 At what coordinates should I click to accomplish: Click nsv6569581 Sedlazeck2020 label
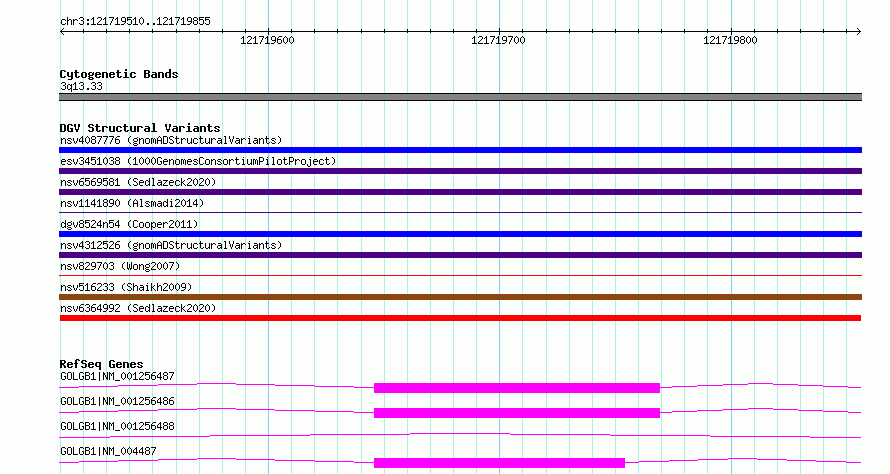coord(138,182)
